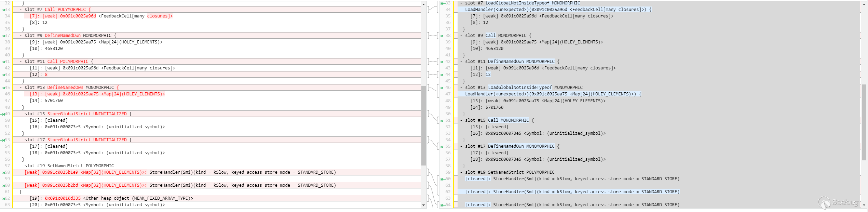
Task: Click merge-right arrow at left line 49
Action: [3, 114]
